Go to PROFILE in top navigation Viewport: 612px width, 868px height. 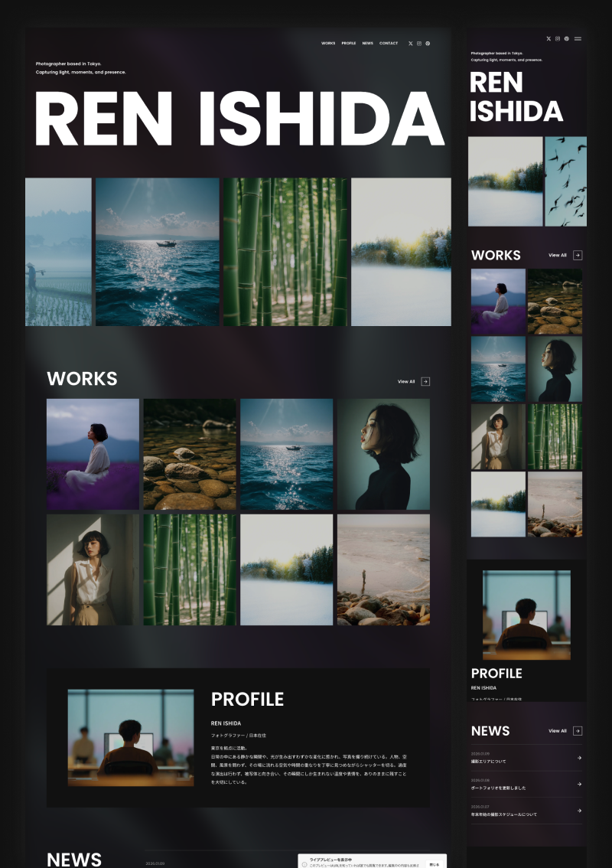click(x=349, y=43)
